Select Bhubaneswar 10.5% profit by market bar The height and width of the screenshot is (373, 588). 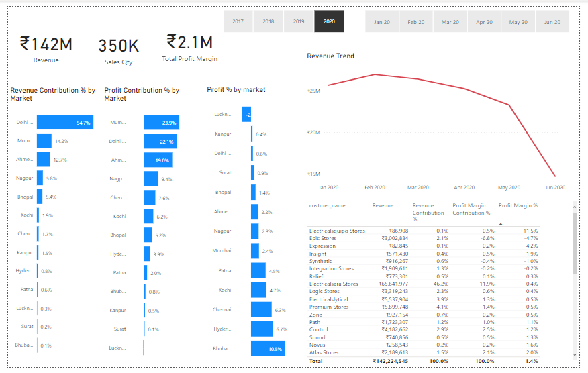268,348
